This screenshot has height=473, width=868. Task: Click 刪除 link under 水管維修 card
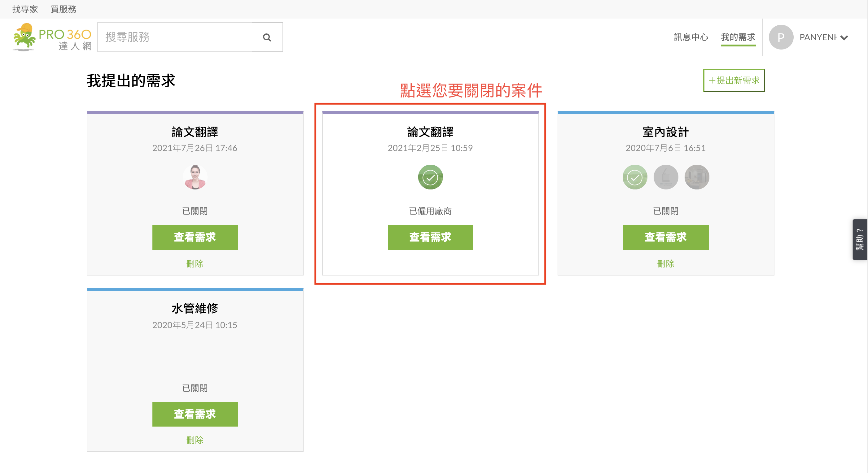point(195,440)
